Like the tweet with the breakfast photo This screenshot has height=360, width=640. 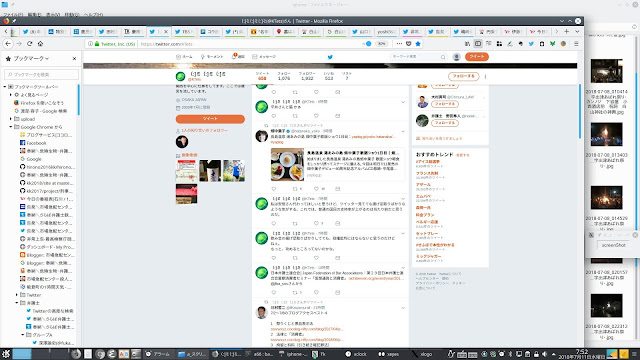[x=316, y=189]
